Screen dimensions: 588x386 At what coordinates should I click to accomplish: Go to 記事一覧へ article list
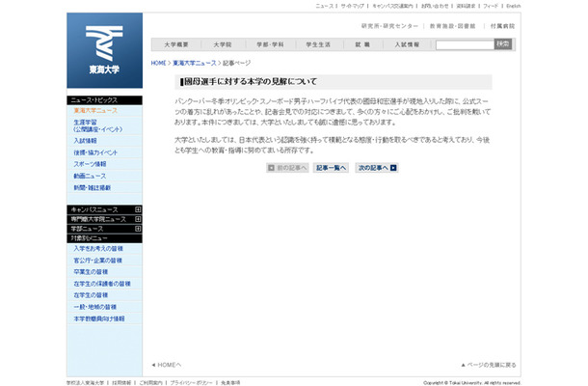coord(331,168)
